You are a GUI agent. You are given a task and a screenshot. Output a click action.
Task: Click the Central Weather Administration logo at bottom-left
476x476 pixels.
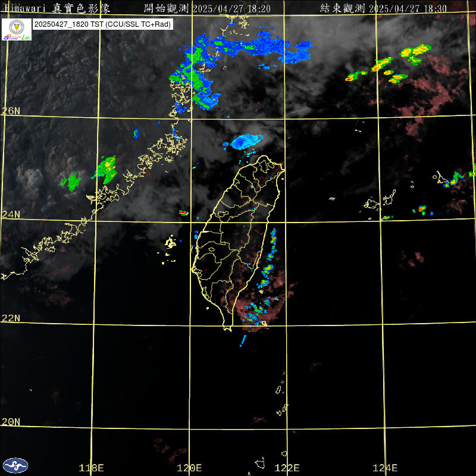pos(15,465)
